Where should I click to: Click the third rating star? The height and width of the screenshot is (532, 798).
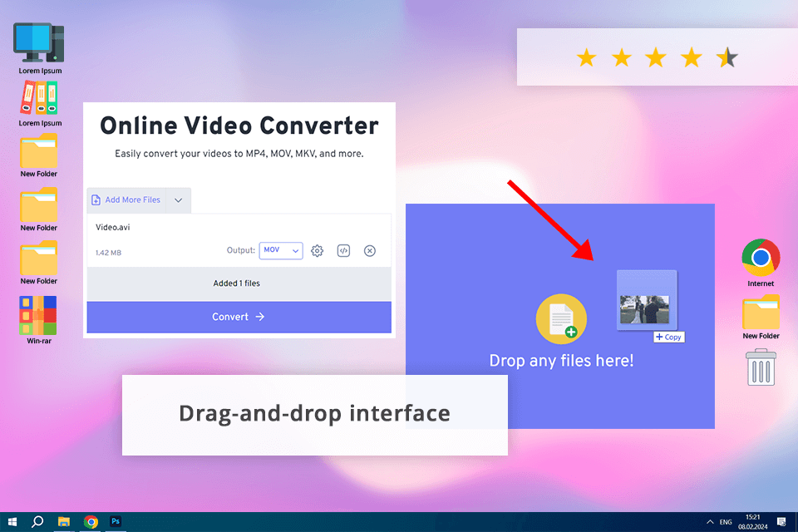tap(656, 57)
